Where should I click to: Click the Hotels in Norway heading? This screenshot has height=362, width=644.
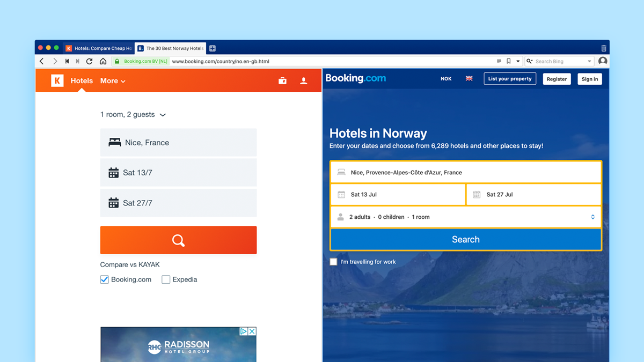coord(378,134)
